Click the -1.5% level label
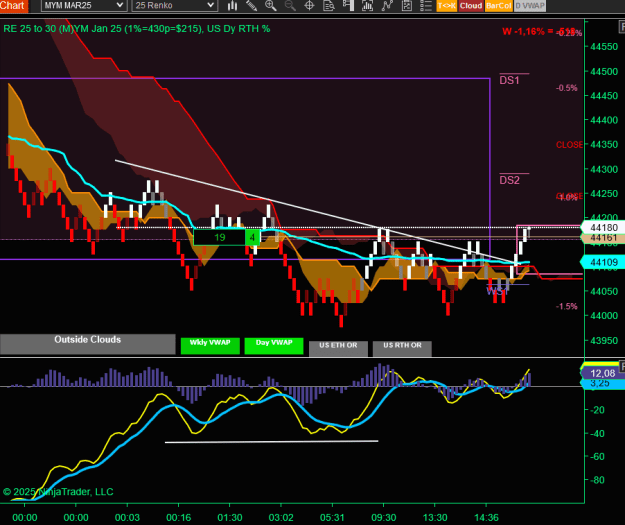Viewport: 625px width, 525px height. pyautogui.click(x=566, y=306)
